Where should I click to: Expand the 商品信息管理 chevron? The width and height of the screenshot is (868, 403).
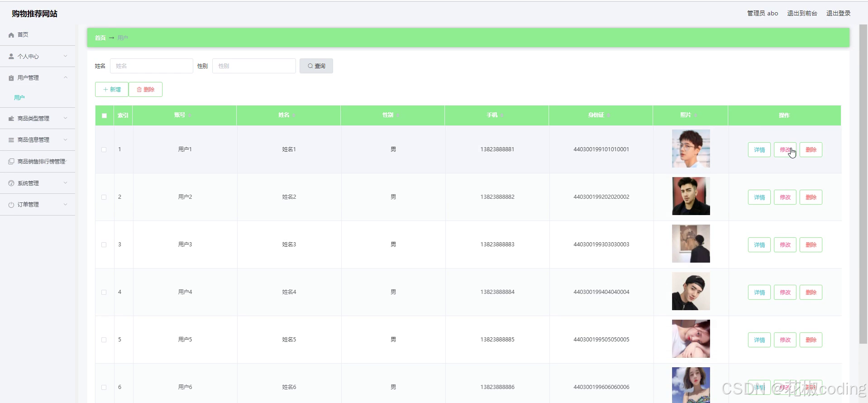(x=66, y=139)
